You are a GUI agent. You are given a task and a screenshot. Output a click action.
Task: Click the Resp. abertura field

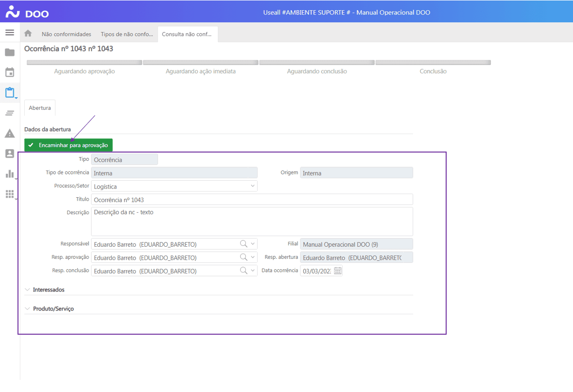click(x=357, y=257)
